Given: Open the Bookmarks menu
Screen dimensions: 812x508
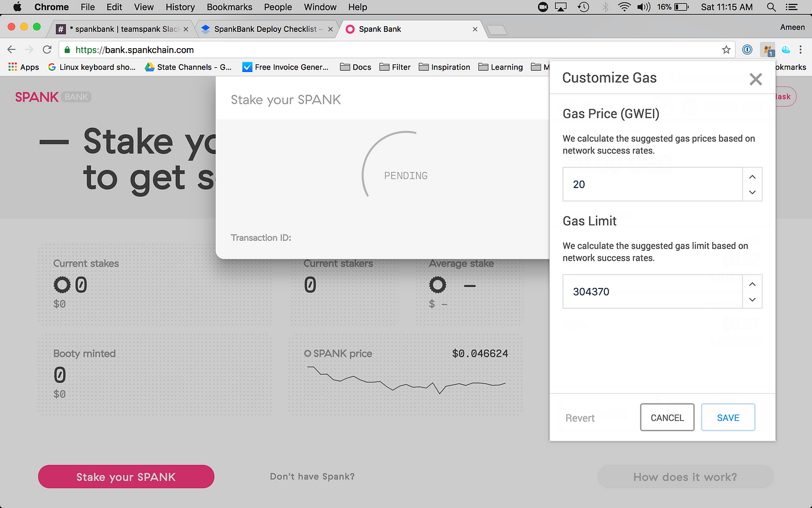Looking at the screenshot, I should 230,7.
